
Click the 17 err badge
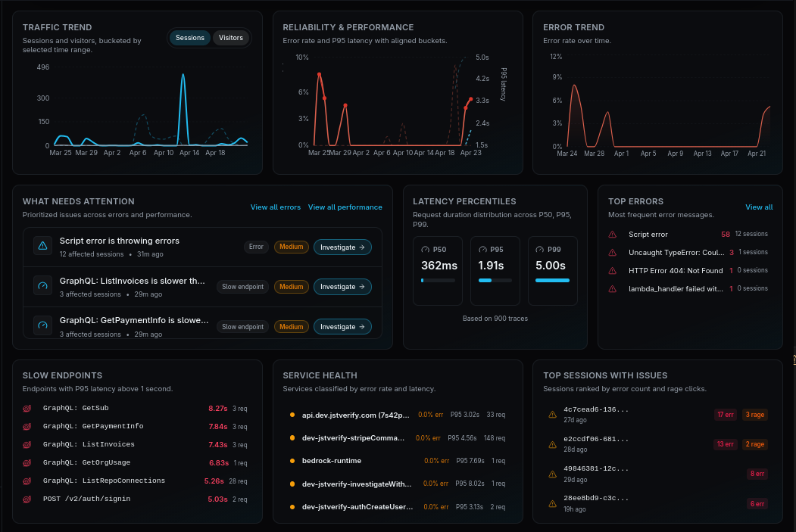(726, 415)
